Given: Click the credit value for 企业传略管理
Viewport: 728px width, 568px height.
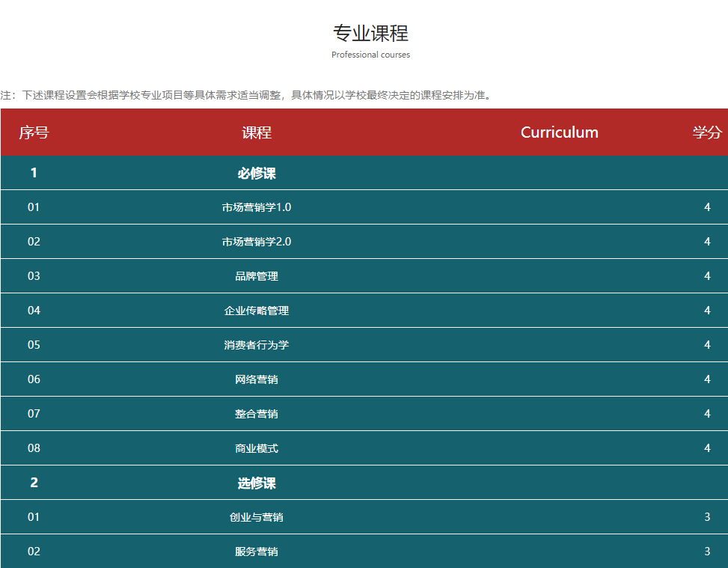Looking at the screenshot, I should (707, 311).
